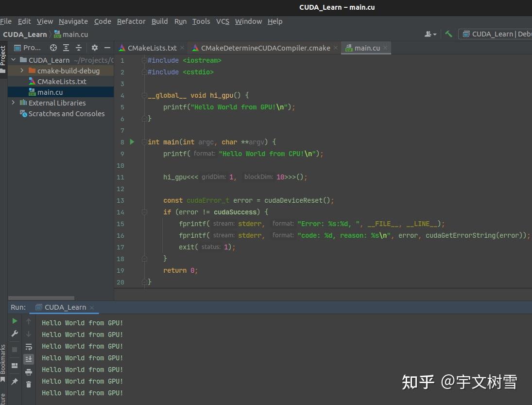Open the Edit Configurations wrench in Run panel
The height and width of the screenshot is (405, 532).
point(14,334)
